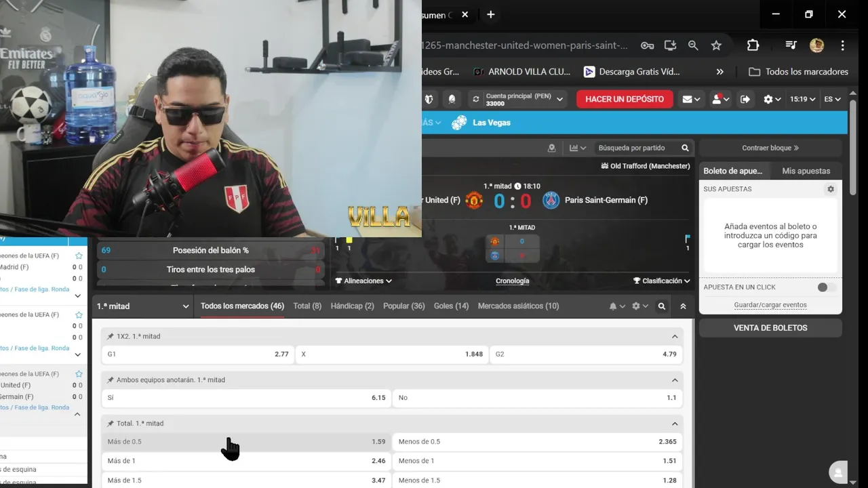Open the Chrome extensions puzzle icon
The width and height of the screenshot is (868, 488).
click(753, 45)
